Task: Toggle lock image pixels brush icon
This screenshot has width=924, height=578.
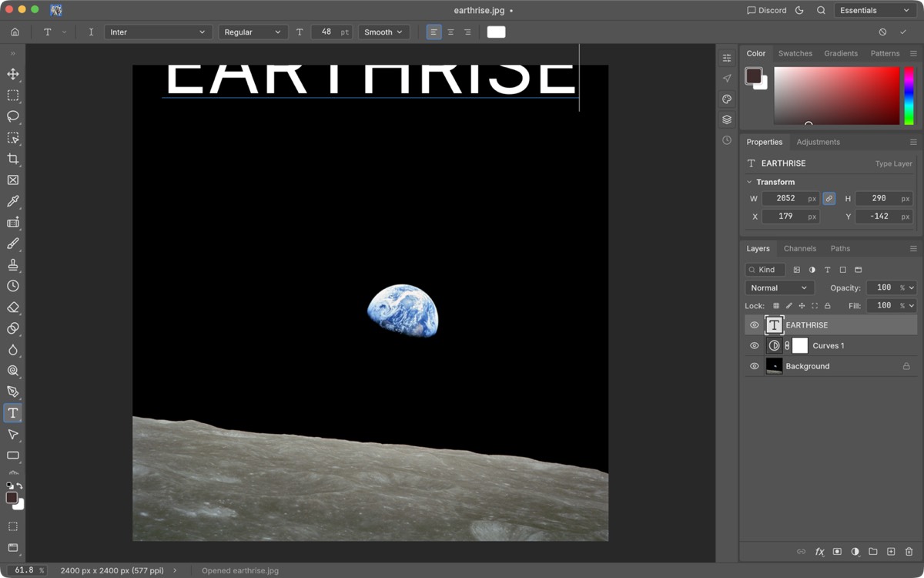Action: [x=789, y=306]
